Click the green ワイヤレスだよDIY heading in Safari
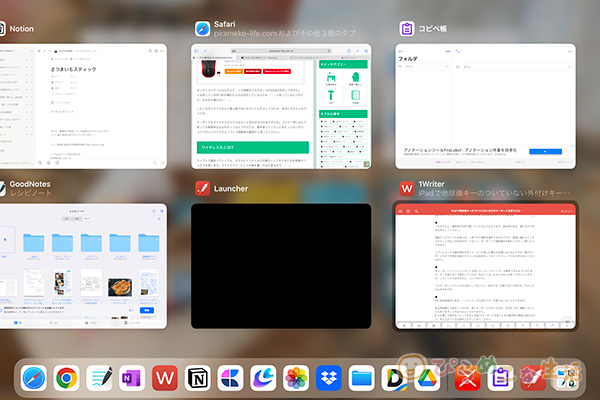The height and width of the screenshot is (400, 600). (x=253, y=147)
